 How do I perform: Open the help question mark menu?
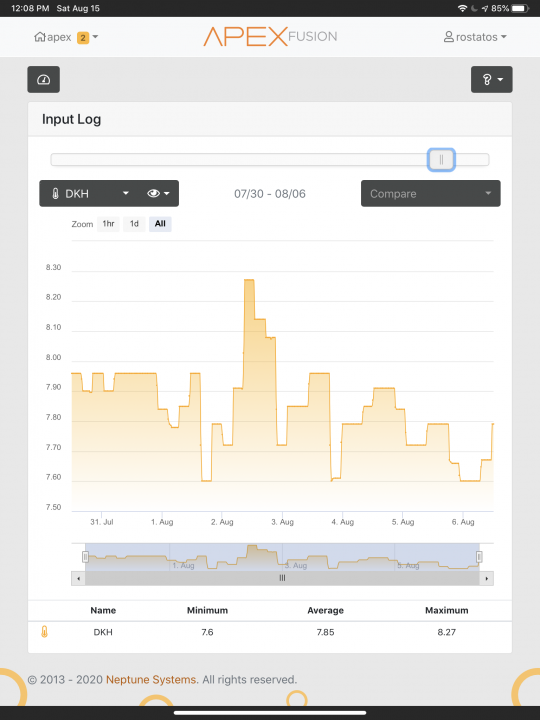pyautogui.click(x=491, y=79)
